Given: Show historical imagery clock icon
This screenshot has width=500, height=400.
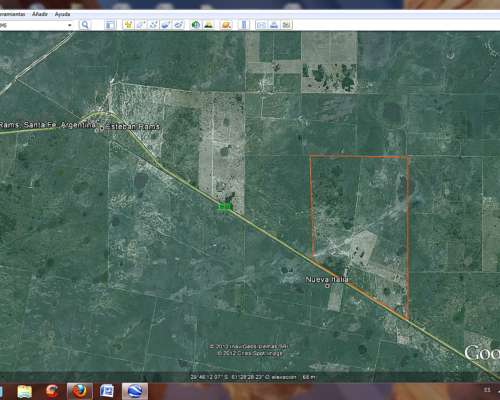Looking at the screenshot, I should pos(196,25).
